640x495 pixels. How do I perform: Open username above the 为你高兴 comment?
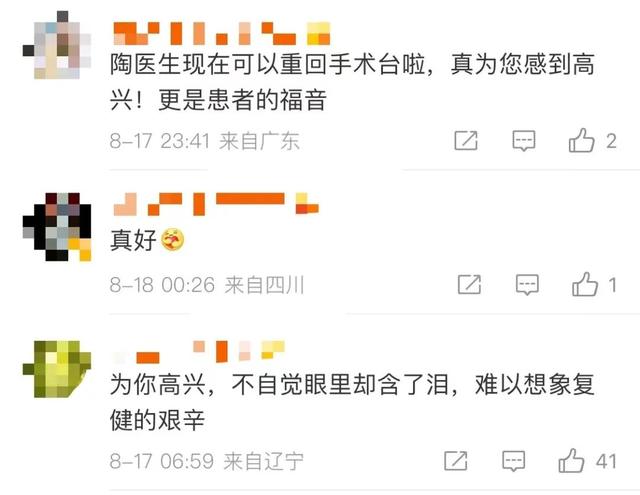(199, 351)
